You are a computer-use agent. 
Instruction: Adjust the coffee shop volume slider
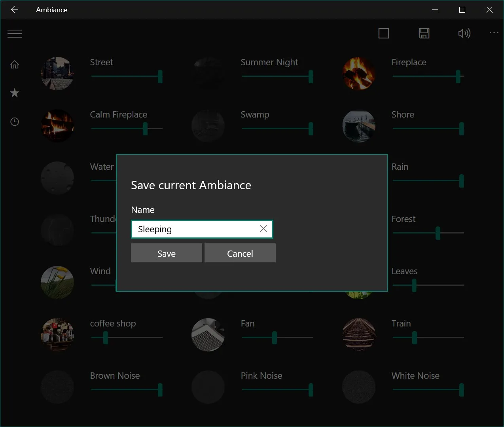[x=127, y=338]
